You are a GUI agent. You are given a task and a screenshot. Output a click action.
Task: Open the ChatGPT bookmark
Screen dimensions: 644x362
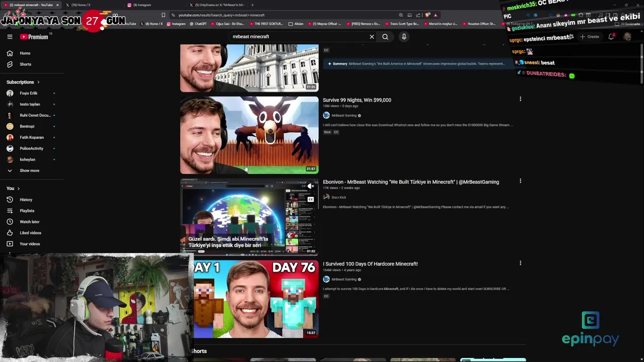[x=198, y=24]
